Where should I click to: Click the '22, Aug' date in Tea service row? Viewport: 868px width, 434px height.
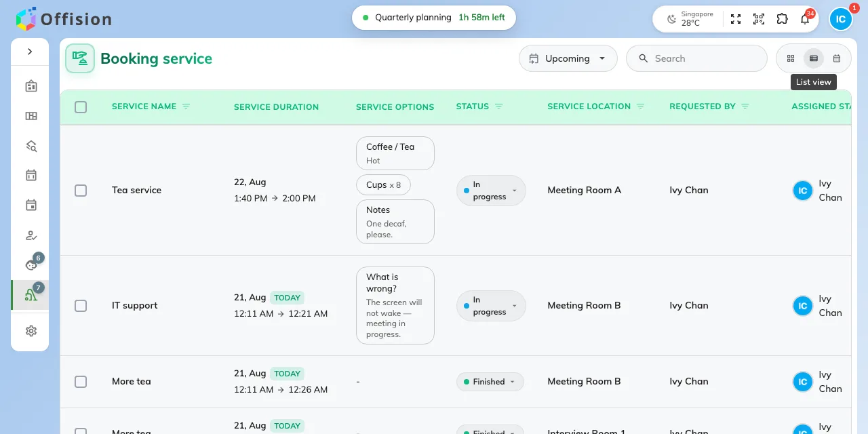250,182
